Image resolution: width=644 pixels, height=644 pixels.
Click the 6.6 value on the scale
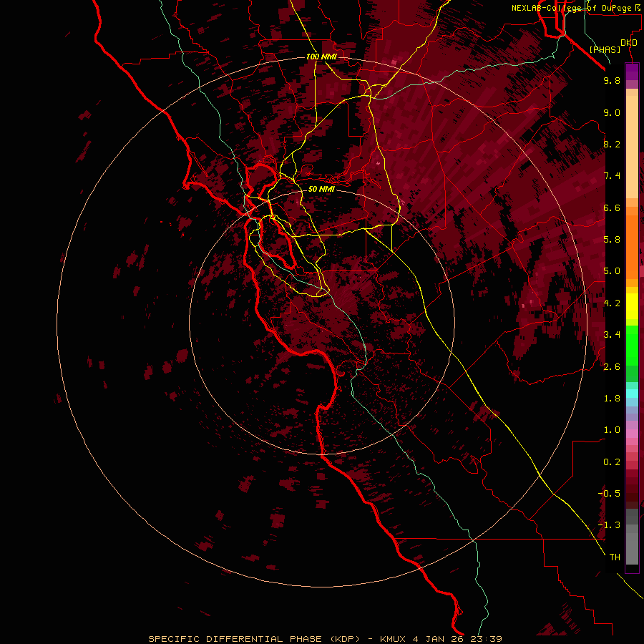point(612,208)
